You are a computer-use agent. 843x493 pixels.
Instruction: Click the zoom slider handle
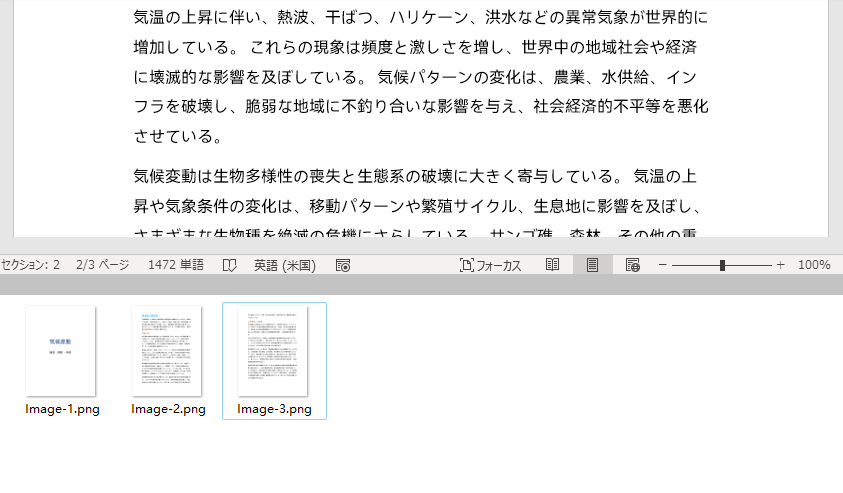(722, 265)
